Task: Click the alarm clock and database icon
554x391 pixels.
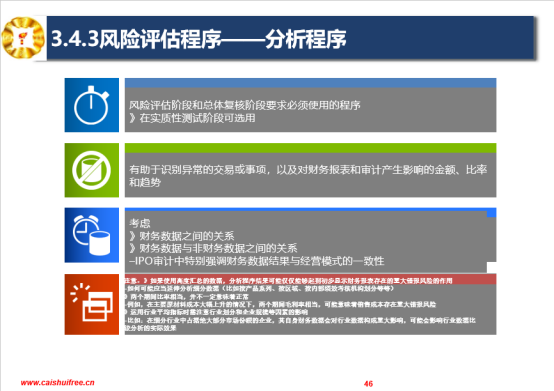Action: [x=92, y=235]
